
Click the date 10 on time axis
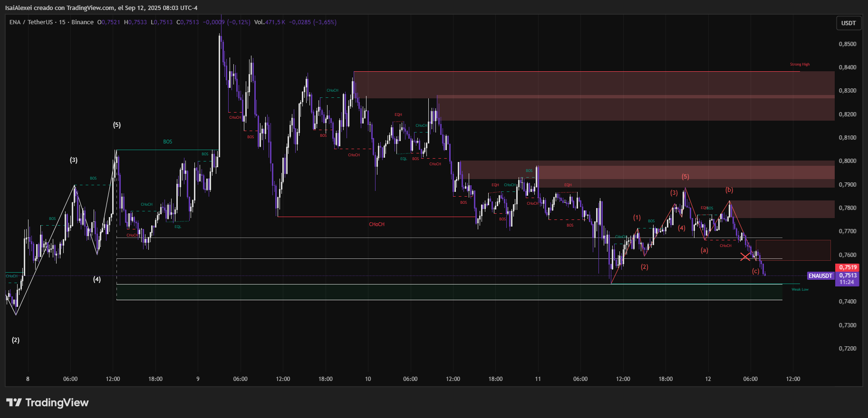click(x=368, y=379)
